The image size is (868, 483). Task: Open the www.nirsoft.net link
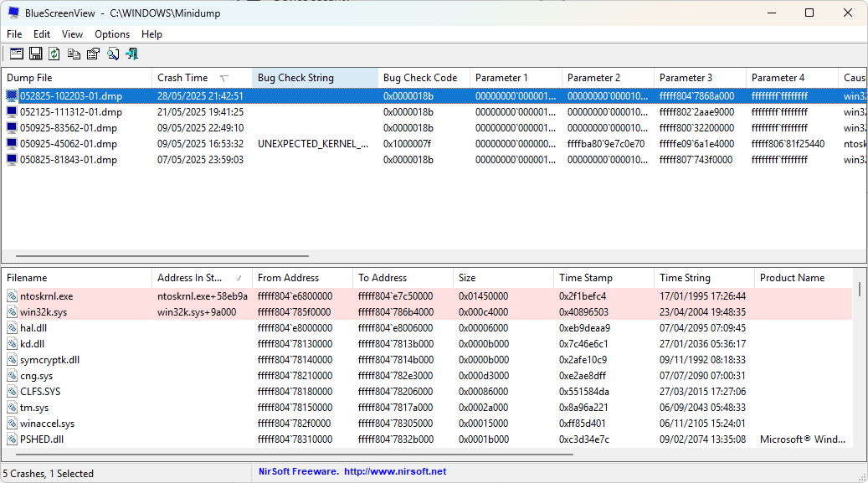395,471
